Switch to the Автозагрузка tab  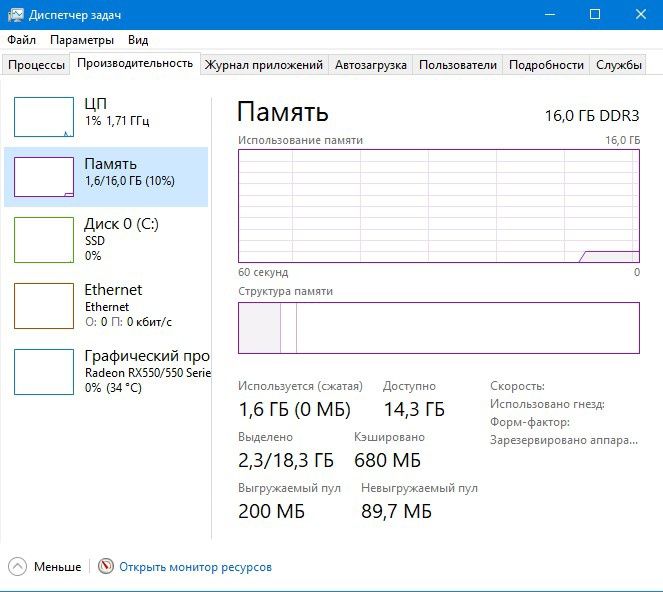point(371,65)
